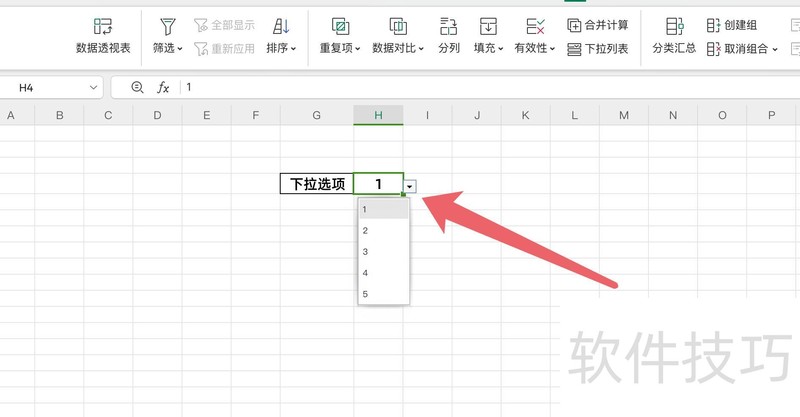This screenshot has width=800, height=417.
Task: Expand the 填充 dropdown arrow
Action: (501, 49)
